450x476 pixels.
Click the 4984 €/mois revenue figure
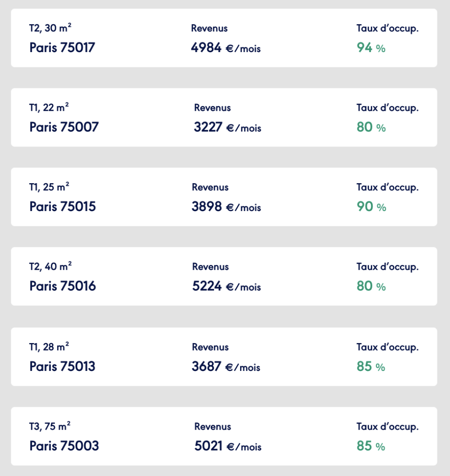pos(226,47)
